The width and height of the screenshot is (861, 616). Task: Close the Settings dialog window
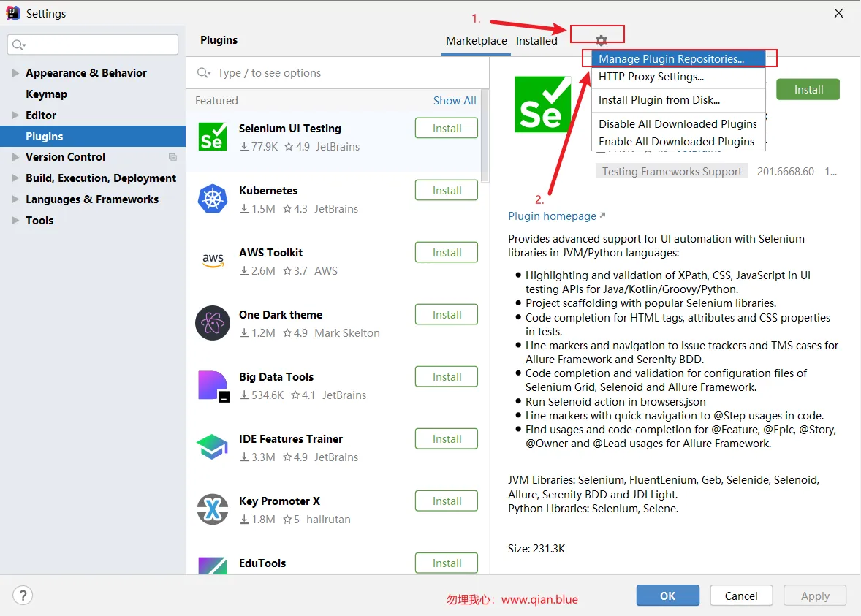[x=838, y=13]
